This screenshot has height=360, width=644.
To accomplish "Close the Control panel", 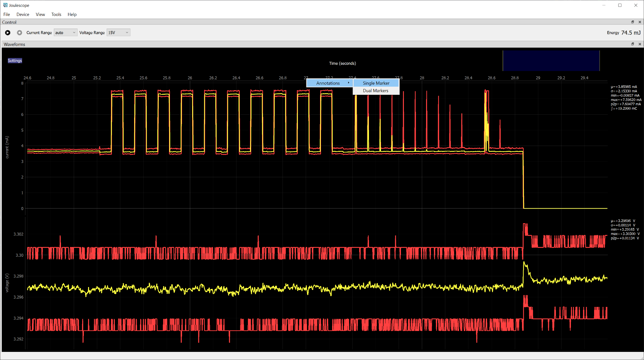I will click(640, 22).
